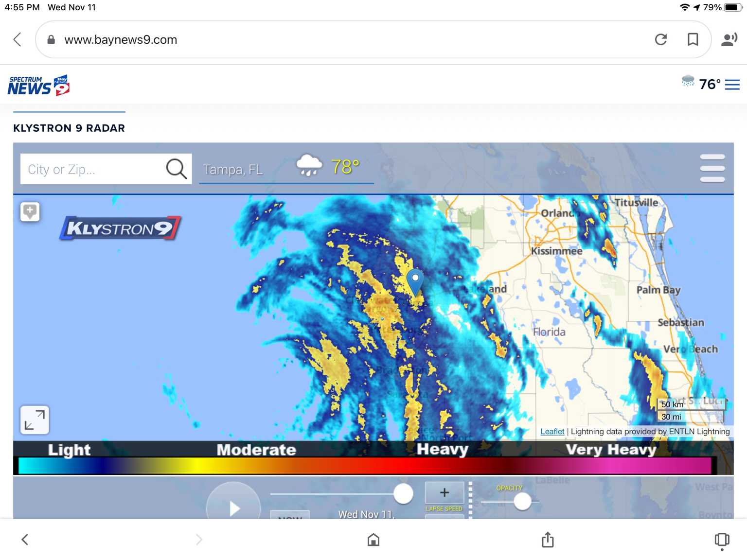
Task: Click the Florida state label on the map
Action: click(x=549, y=332)
